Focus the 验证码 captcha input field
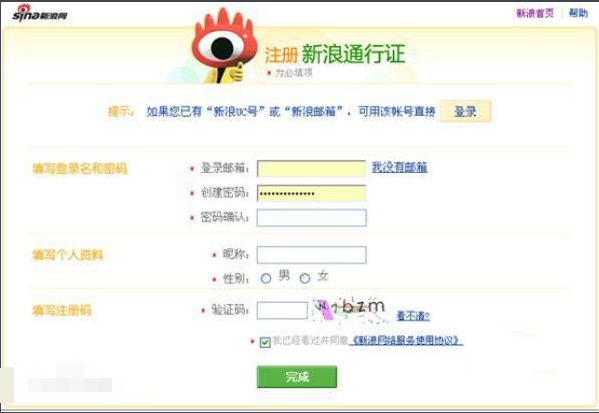Image resolution: width=599 pixels, height=413 pixels. tap(282, 310)
